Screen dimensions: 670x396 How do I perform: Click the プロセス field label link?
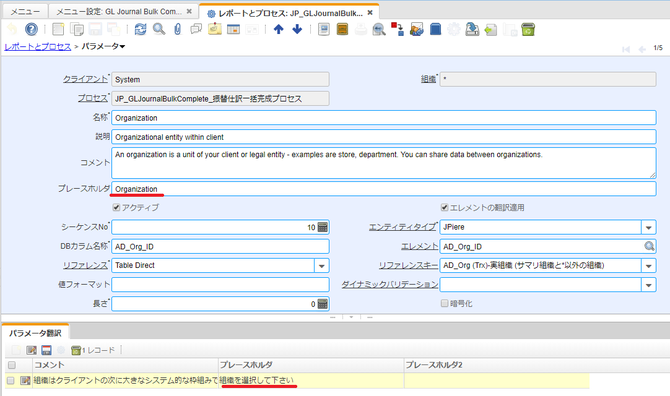click(x=93, y=98)
